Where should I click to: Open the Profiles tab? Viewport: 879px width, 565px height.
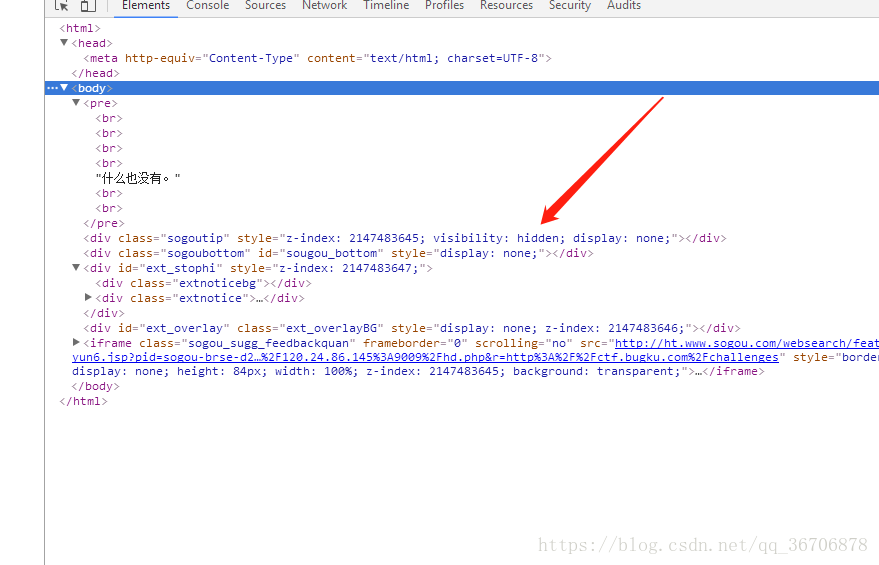point(445,6)
